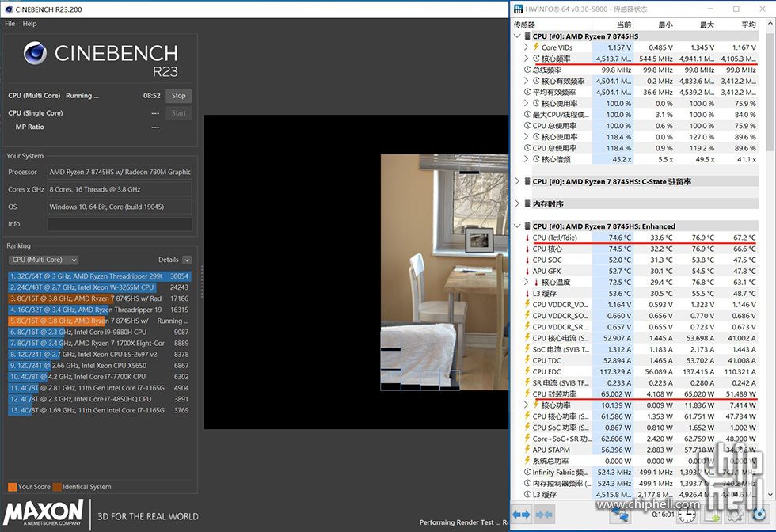Click the lightning icon beside CPU EDC
This screenshot has height=532, width=776.
527,371
